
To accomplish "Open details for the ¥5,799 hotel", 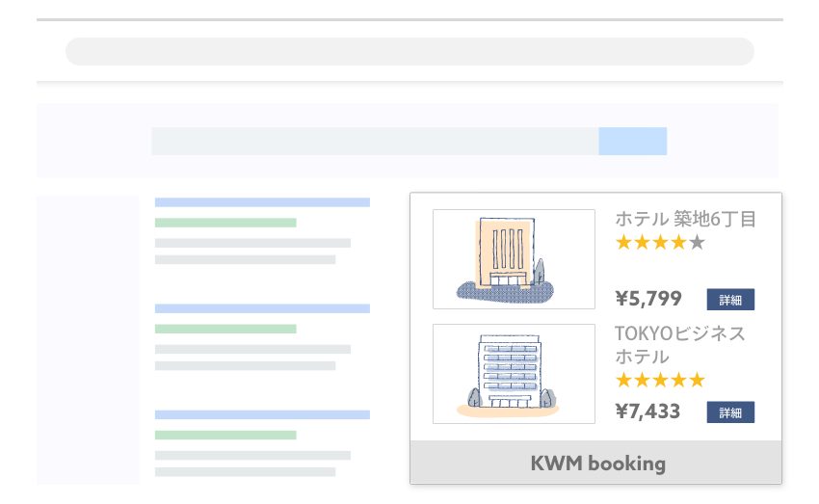I will (730, 300).
